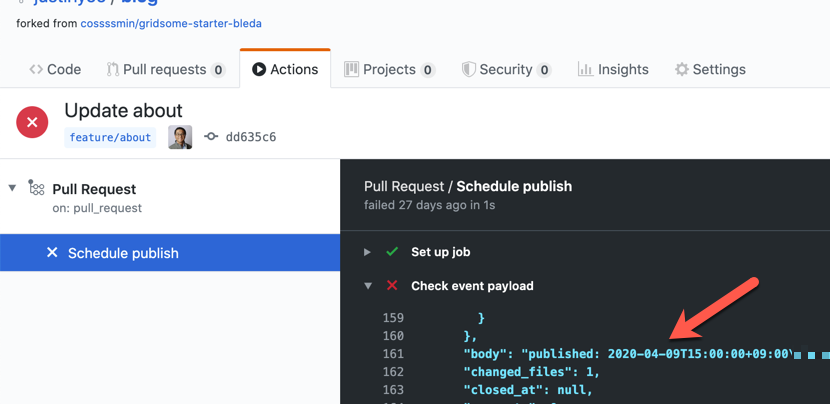Click the Set up job step title
Viewport: 830px width, 404px height.
(440, 253)
